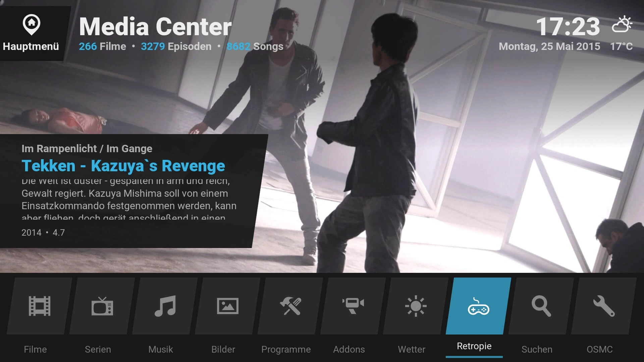Select the Programme hammer-and-wrench icon
This screenshot has width=644, height=362.
click(290, 306)
